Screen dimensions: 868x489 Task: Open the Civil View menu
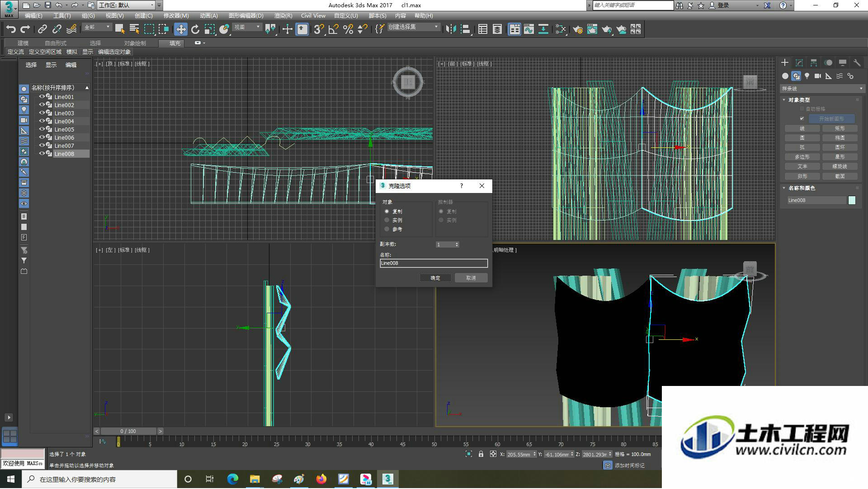tap(313, 16)
